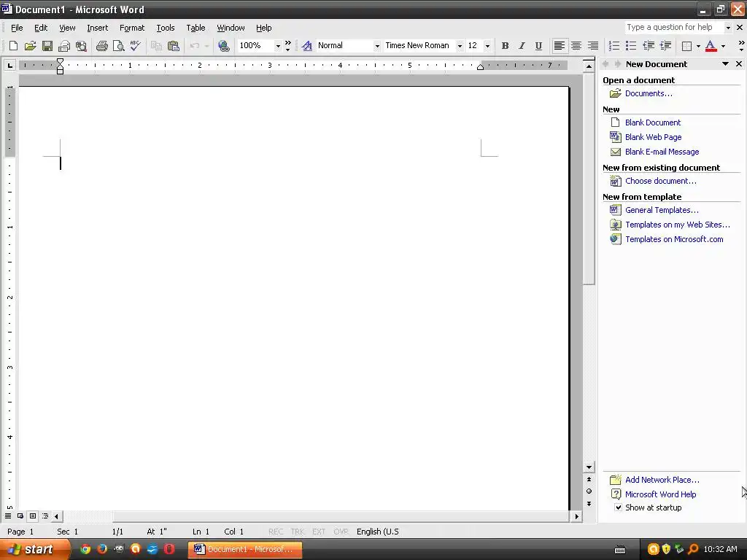Open the help question history dropdown
747x560 pixels.
tap(727, 28)
